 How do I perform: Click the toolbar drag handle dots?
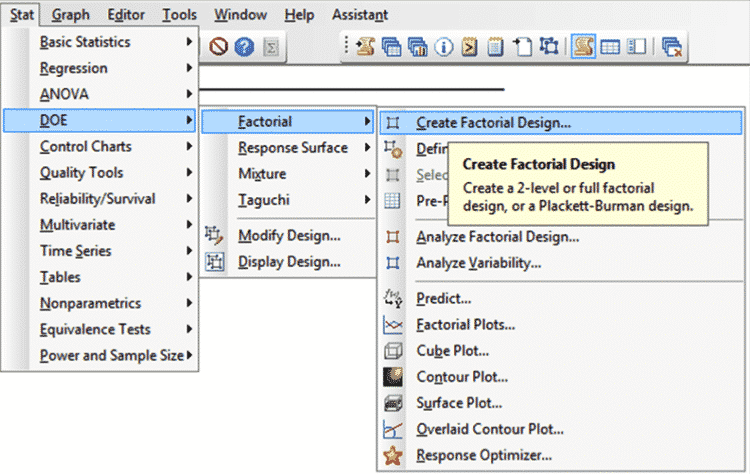tap(347, 46)
